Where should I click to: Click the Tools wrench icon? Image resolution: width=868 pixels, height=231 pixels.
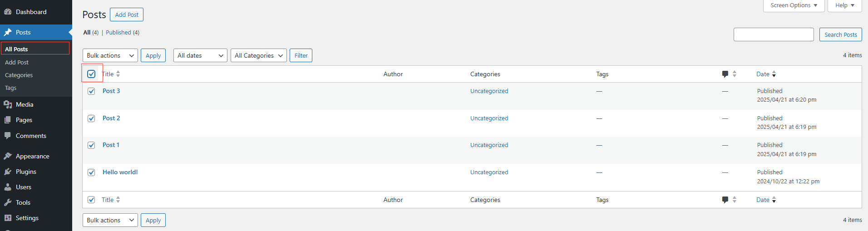click(8, 202)
